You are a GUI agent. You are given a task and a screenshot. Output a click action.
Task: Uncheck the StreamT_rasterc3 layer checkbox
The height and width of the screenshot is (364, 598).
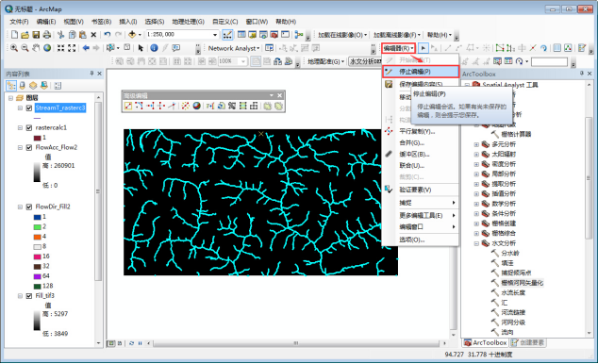(x=29, y=108)
